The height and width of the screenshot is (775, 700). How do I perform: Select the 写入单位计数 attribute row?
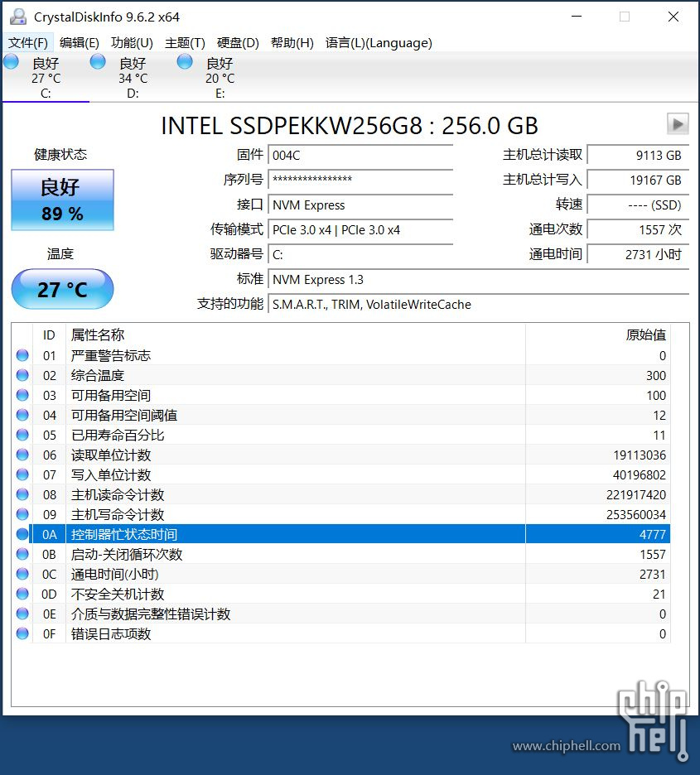point(341,474)
